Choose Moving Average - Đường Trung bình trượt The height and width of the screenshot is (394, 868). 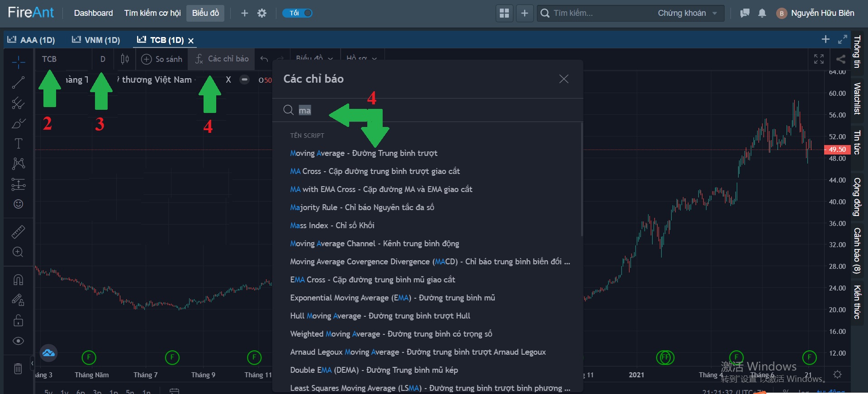click(364, 153)
